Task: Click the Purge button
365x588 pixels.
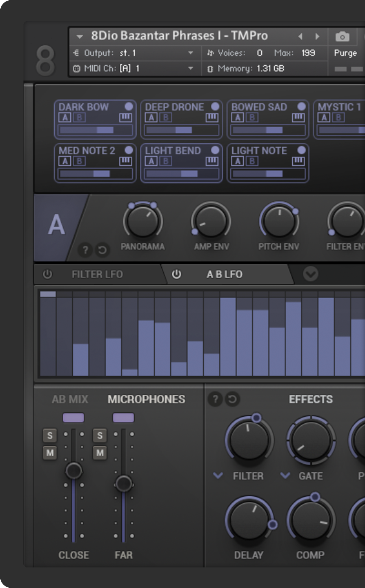Action: click(345, 53)
